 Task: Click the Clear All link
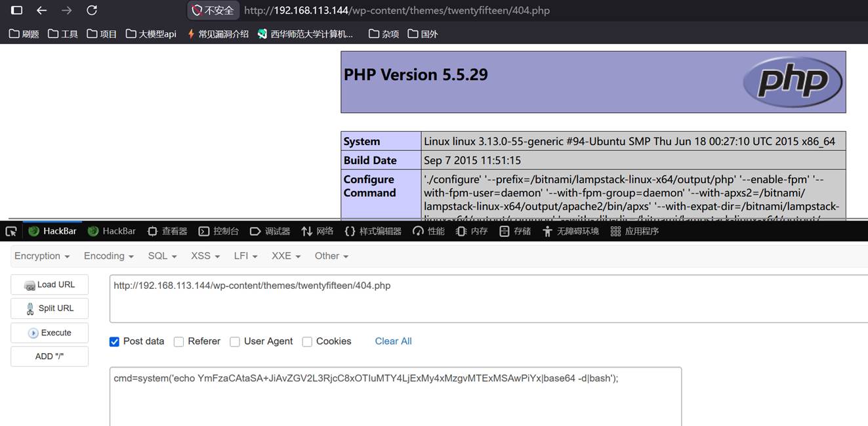(x=393, y=341)
